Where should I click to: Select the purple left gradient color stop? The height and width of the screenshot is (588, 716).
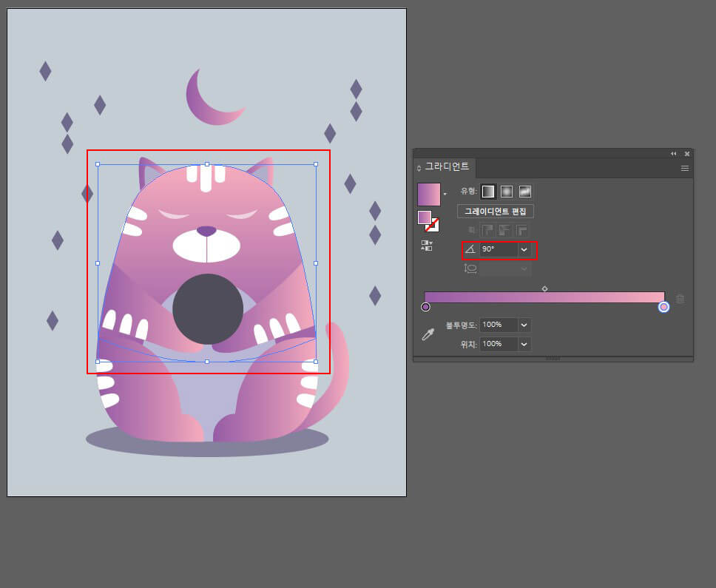[x=425, y=307]
